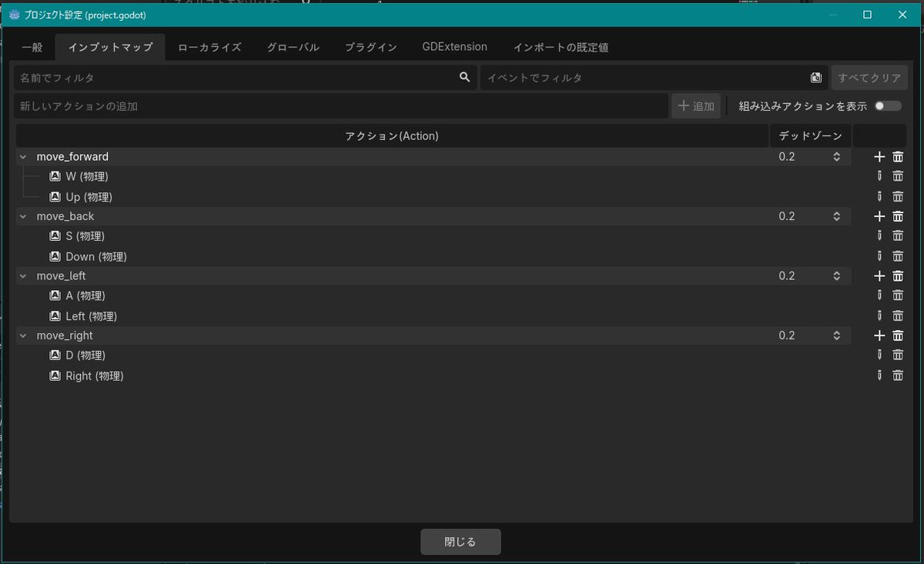Select the move_right action row
The height and width of the screenshot is (564, 924).
pyautogui.click(x=434, y=335)
